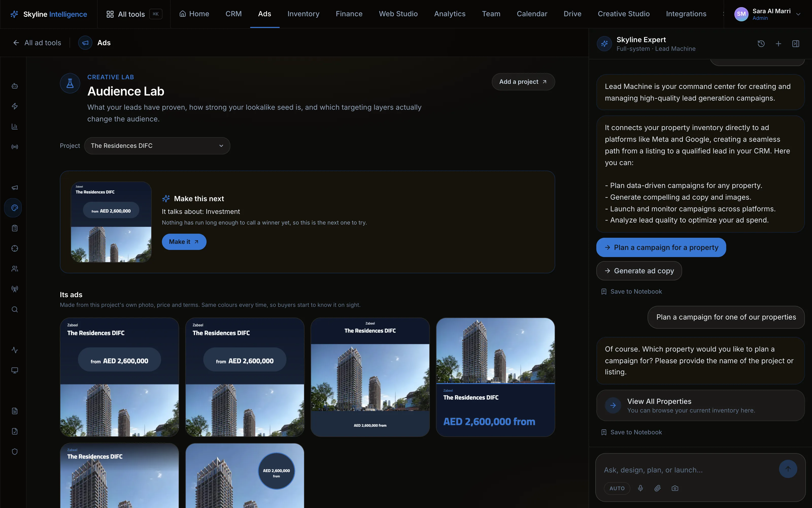Click the Skyline Intelligence logo

coord(49,14)
